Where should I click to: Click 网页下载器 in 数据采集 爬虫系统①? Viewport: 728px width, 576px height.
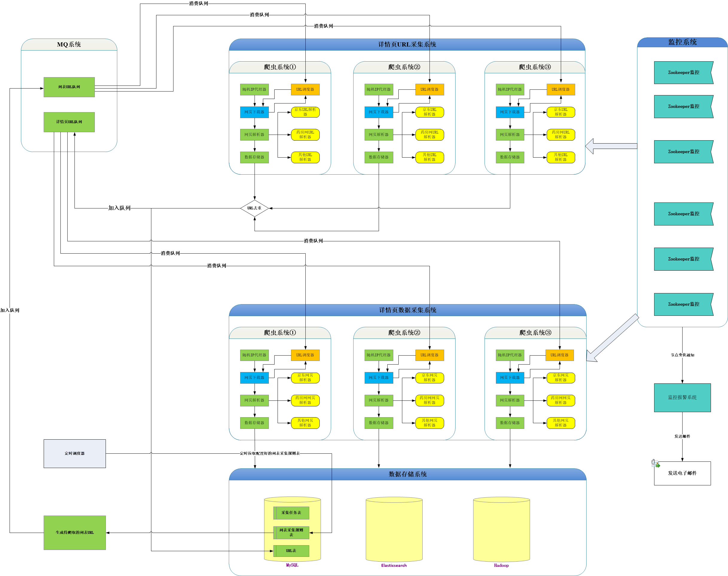click(254, 378)
